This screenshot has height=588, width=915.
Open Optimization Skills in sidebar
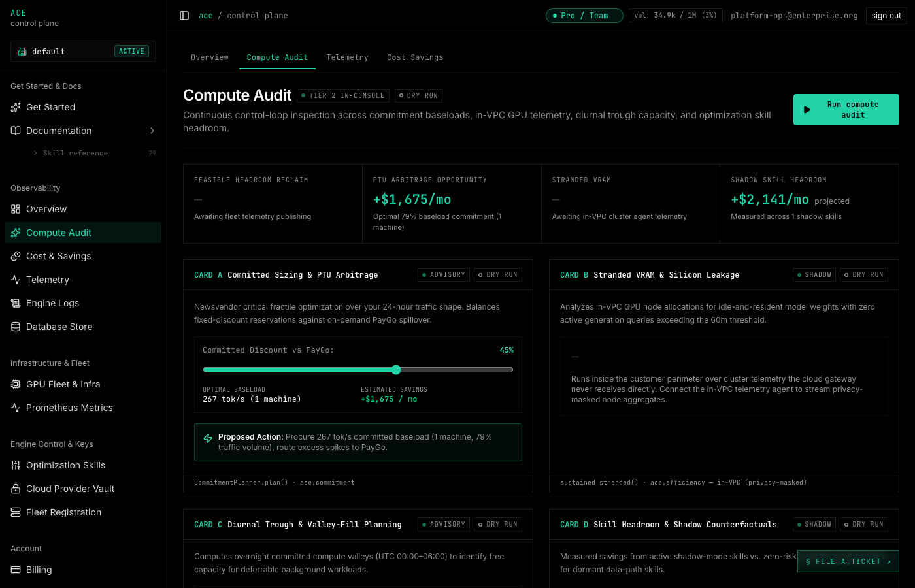coord(83,465)
